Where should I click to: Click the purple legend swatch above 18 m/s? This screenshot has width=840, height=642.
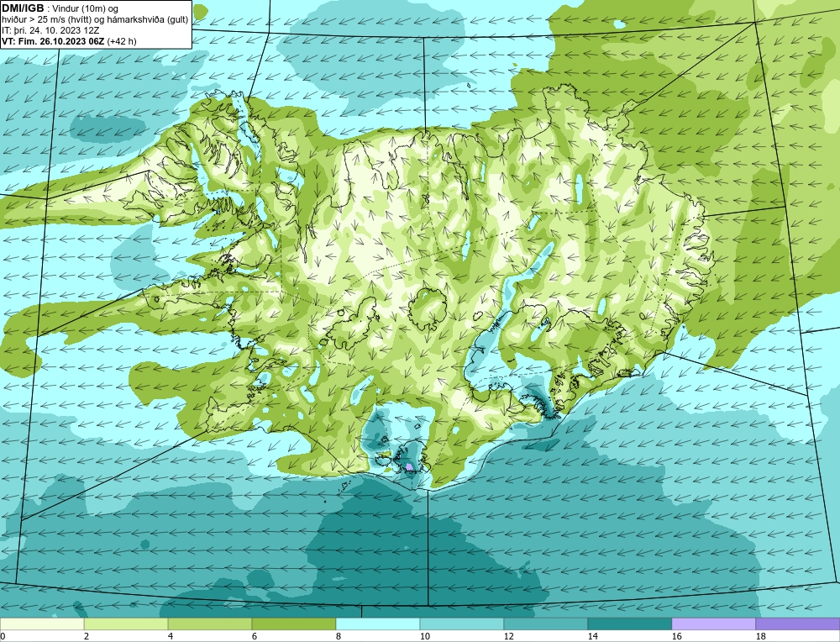click(x=797, y=624)
